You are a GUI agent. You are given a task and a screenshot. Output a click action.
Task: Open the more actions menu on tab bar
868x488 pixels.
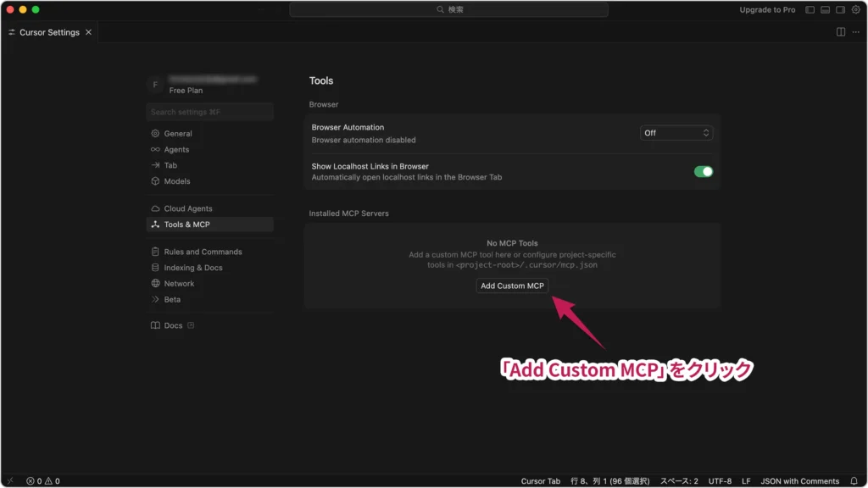(855, 31)
